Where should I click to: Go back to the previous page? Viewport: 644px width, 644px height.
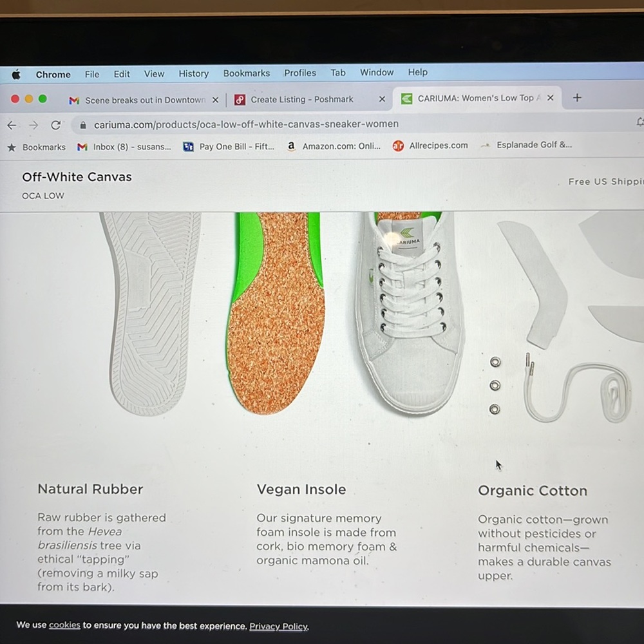[x=12, y=126]
